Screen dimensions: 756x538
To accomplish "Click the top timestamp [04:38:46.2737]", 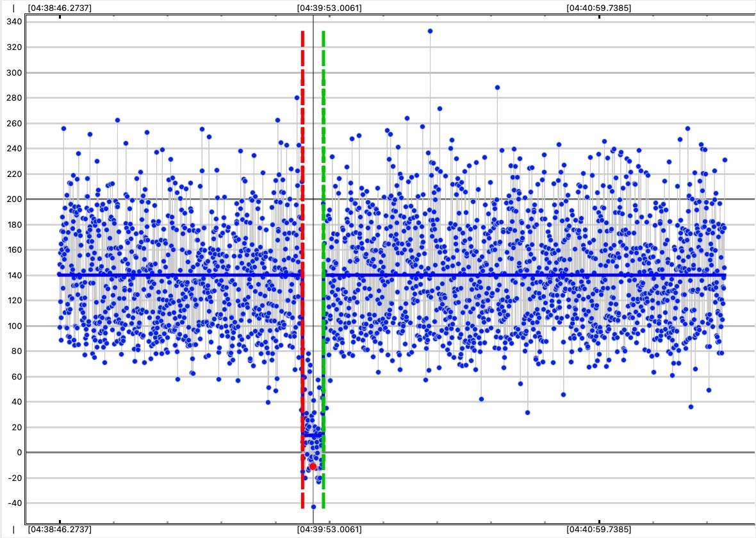I will 60,8.
